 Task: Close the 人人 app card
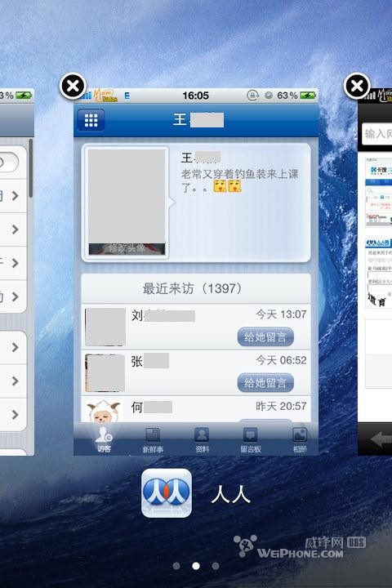pos(73,86)
